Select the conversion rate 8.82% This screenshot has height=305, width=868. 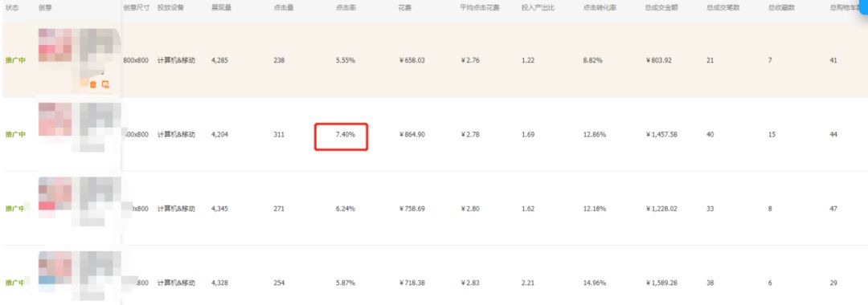(592, 60)
